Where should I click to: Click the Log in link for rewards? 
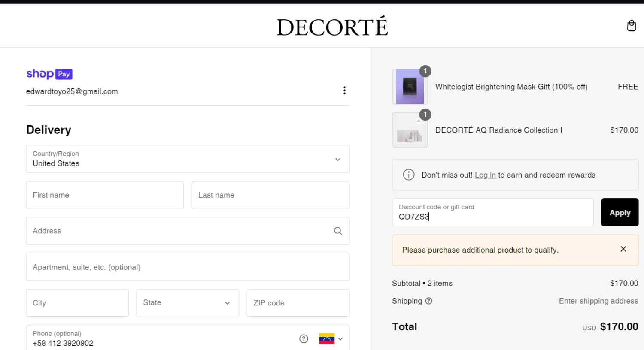click(485, 175)
